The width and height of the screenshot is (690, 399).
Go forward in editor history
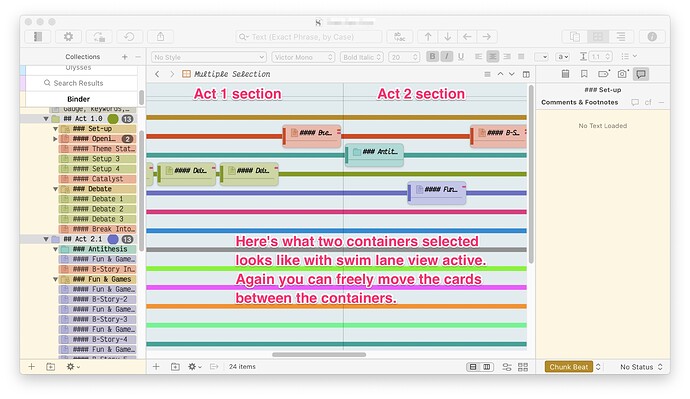pos(172,74)
